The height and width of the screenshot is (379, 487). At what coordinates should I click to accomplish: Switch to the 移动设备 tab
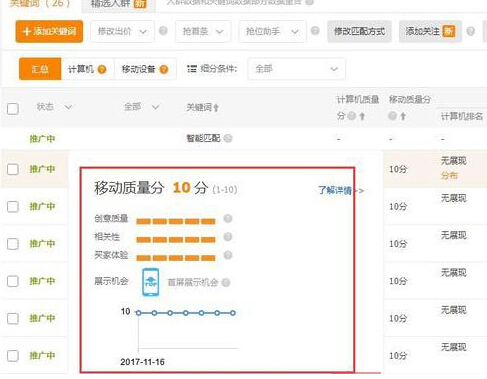pyautogui.click(x=138, y=69)
